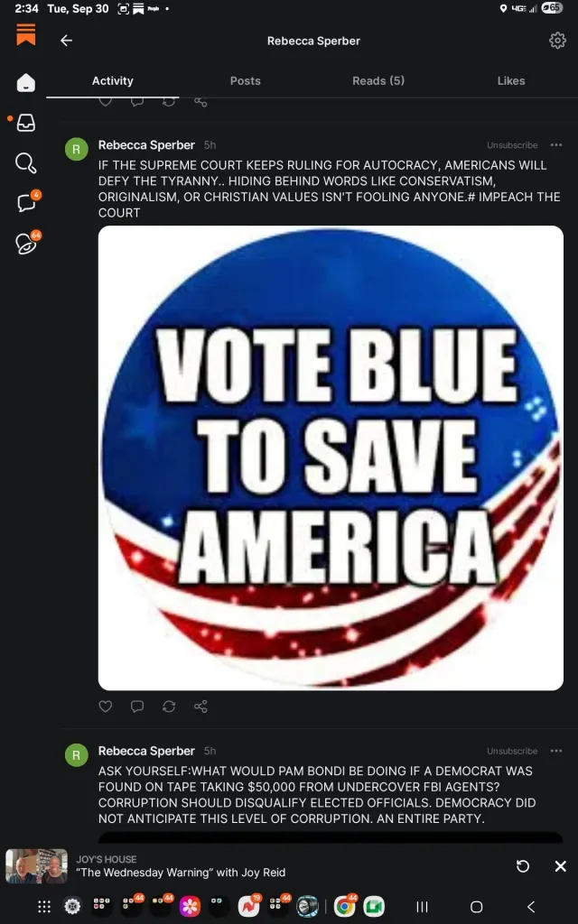Open the search magnifier icon

point(26,163)
